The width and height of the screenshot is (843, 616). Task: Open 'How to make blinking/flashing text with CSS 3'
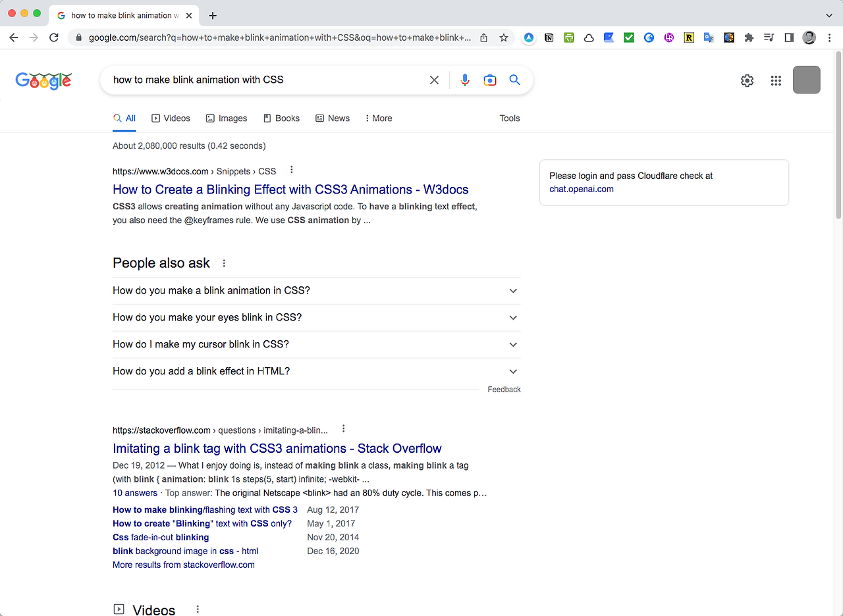(x=205, y=509)
